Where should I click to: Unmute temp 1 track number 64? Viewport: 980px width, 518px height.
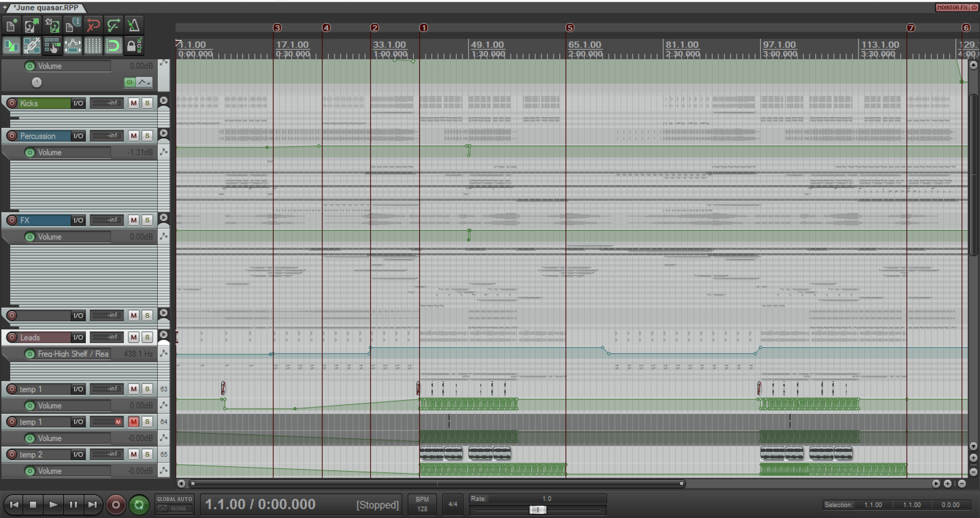133,422
